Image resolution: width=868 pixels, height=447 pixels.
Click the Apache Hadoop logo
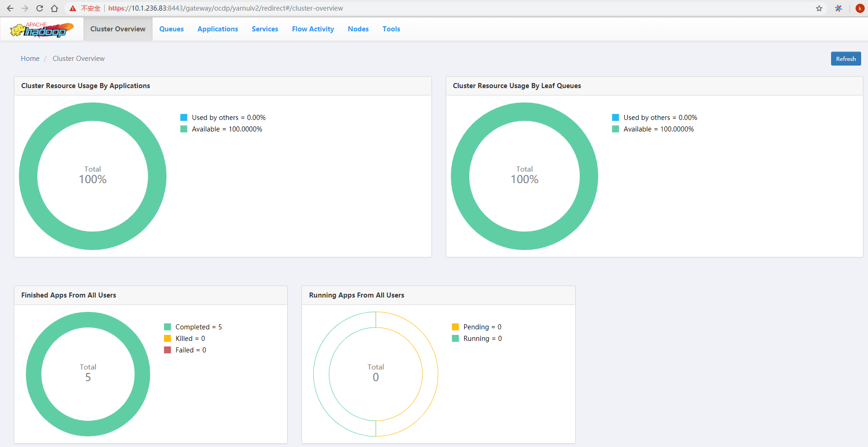tap(41, 30)
